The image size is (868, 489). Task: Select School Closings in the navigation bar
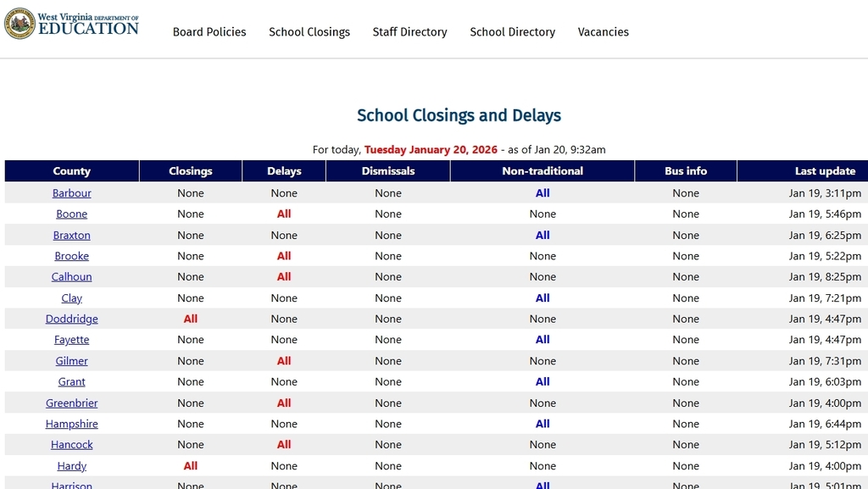coord(309,32)
